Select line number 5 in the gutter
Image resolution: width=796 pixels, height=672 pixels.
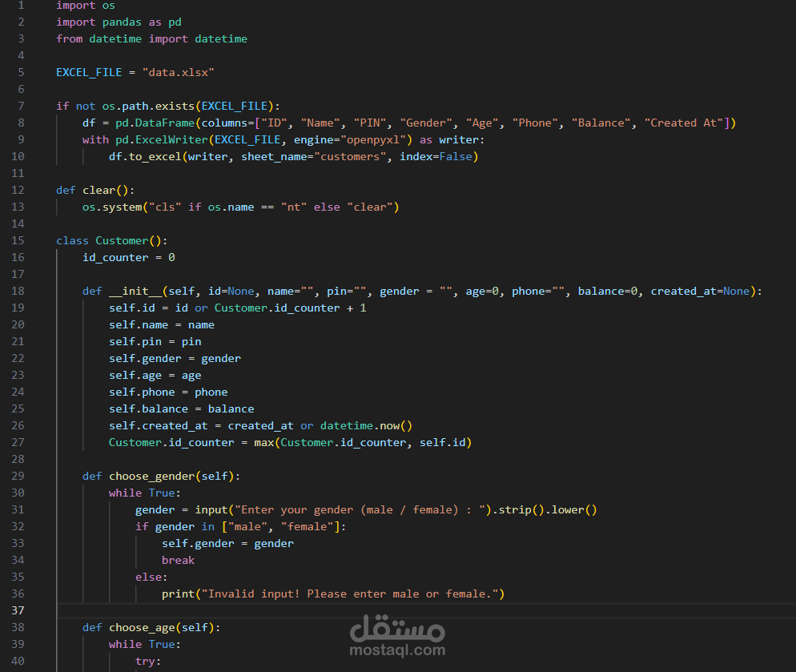tap(21, 72)
